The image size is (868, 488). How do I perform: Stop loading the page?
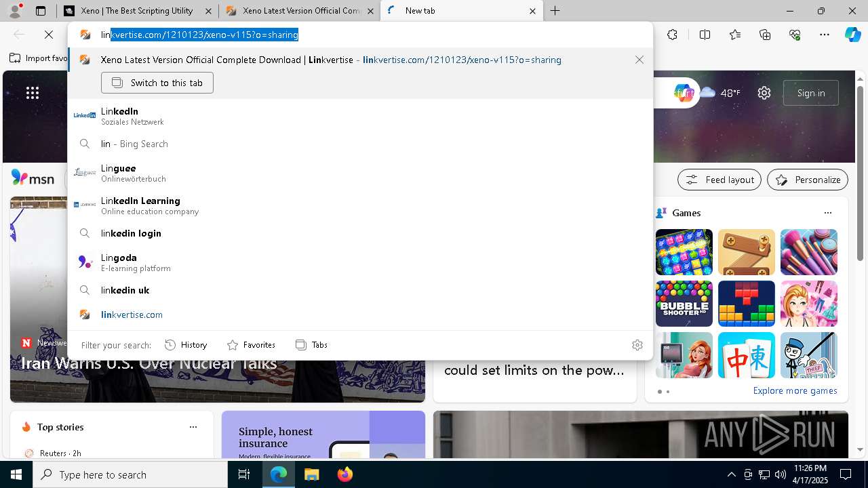(x=49, y=35)
